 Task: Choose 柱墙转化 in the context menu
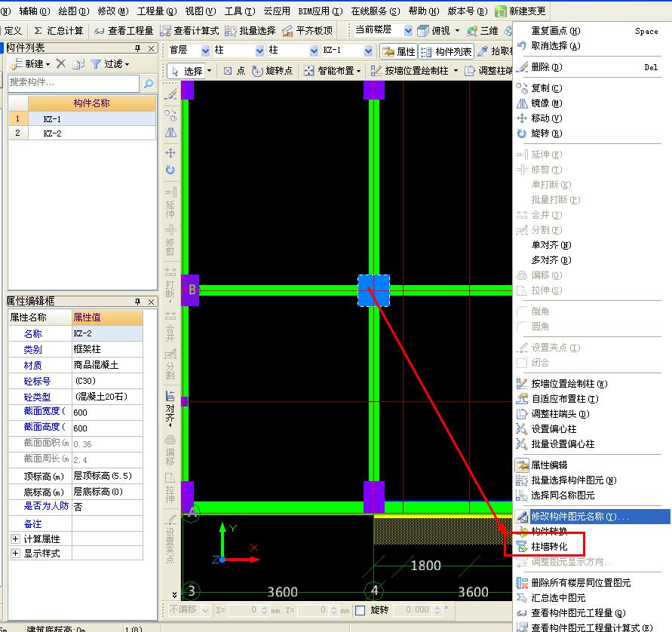(548, 546)
